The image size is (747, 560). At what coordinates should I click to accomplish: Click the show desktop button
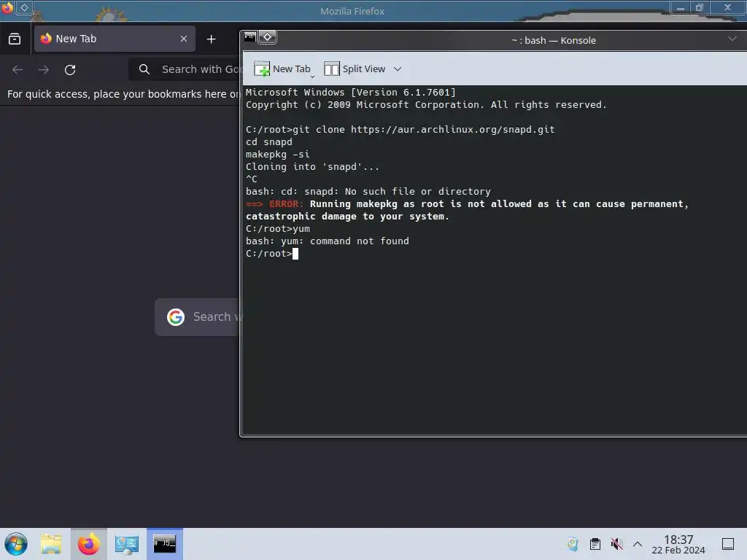coord(728,544)
